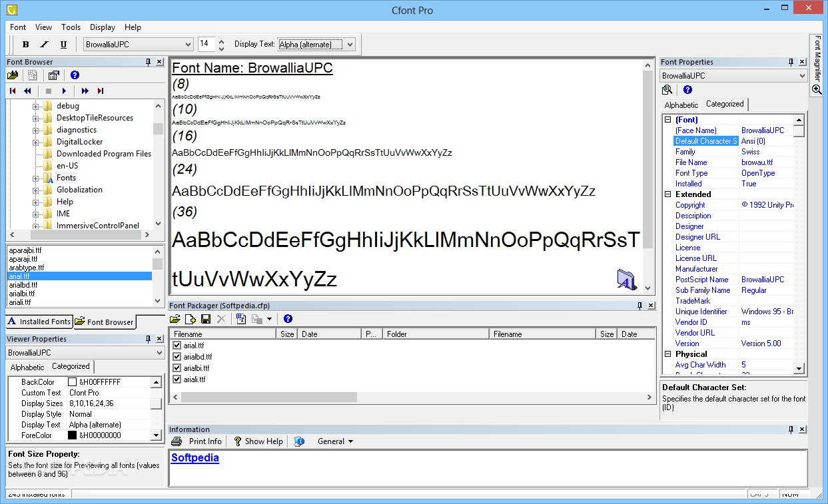Toggle italic formatting in the main toolbar
The width and height of the screenshot is (828, 504).
(45, 45)
